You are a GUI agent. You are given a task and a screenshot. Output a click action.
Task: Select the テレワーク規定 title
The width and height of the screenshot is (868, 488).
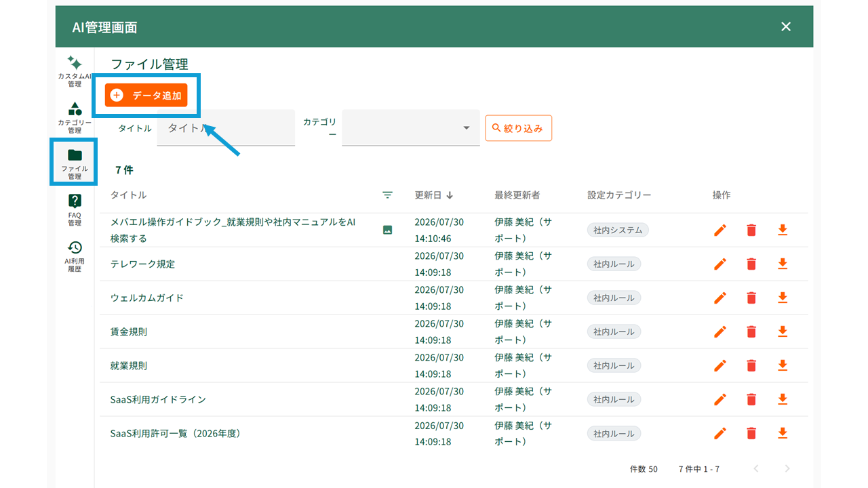pos(142,264)
